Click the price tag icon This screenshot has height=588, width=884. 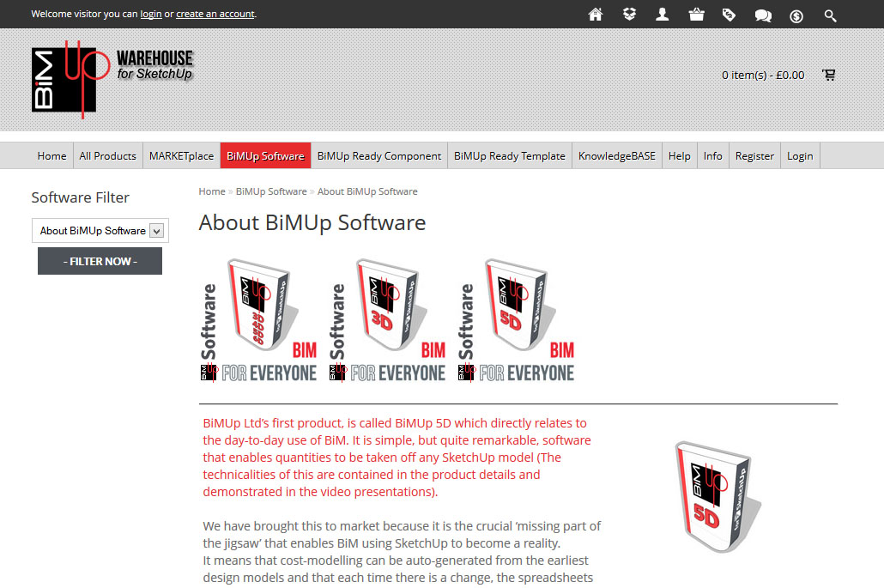729,15
